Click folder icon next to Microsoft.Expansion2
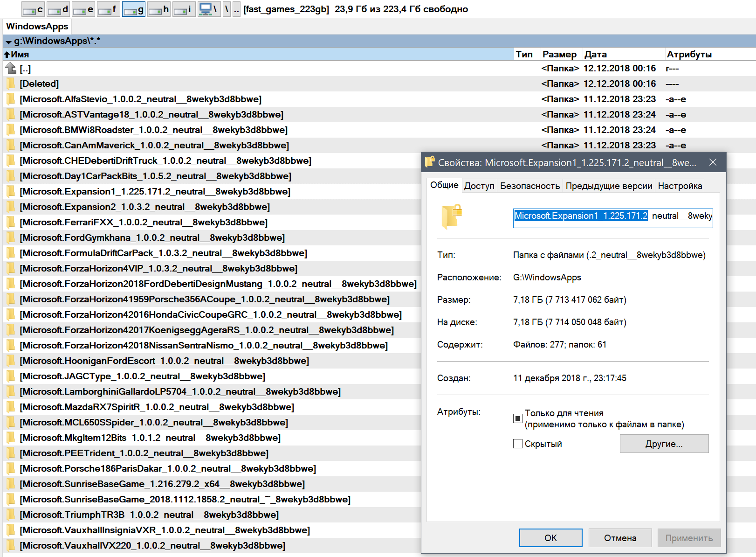756x557 pixels. (11, 207)
